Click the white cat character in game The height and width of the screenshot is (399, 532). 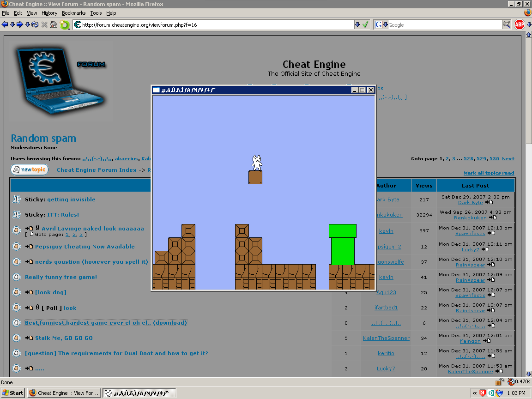coord(257,163)
